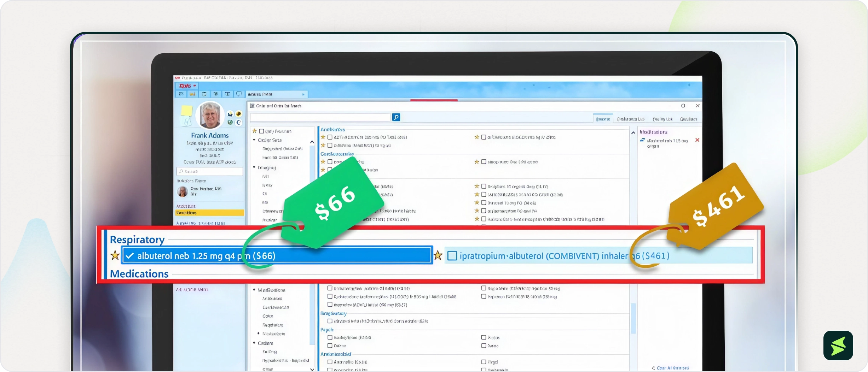868x372 pixels.
Task: Open the yellow sticky note on Frank Adams' chart
Action: click(x=186, y=111)
